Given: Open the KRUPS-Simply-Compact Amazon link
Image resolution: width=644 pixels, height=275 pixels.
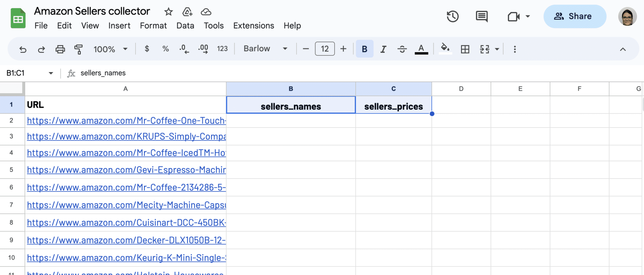Looking at the screenshot, I should click(x=126, y=136).
